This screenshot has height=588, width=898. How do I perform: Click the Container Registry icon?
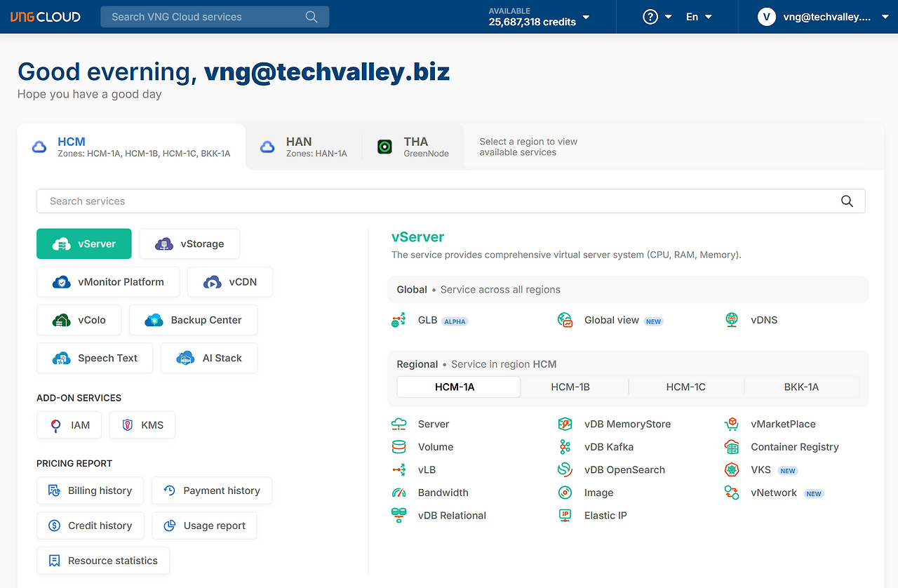(732, 447)
